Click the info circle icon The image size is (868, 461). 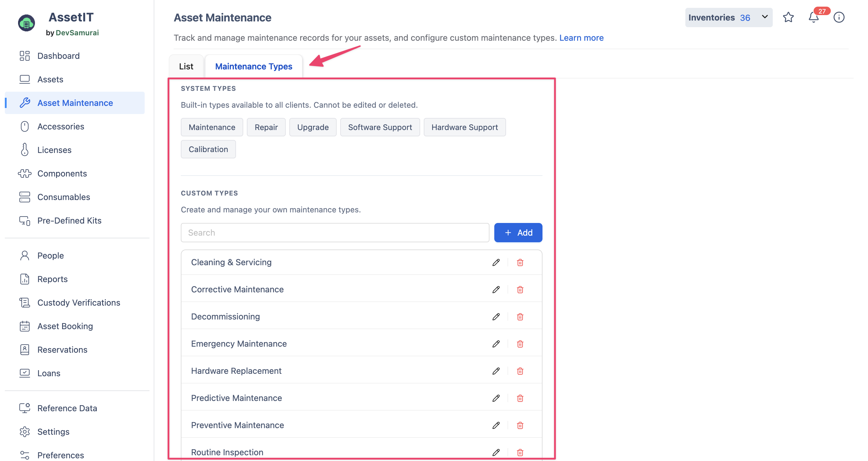pyautogui.click(x=839, y=17)
